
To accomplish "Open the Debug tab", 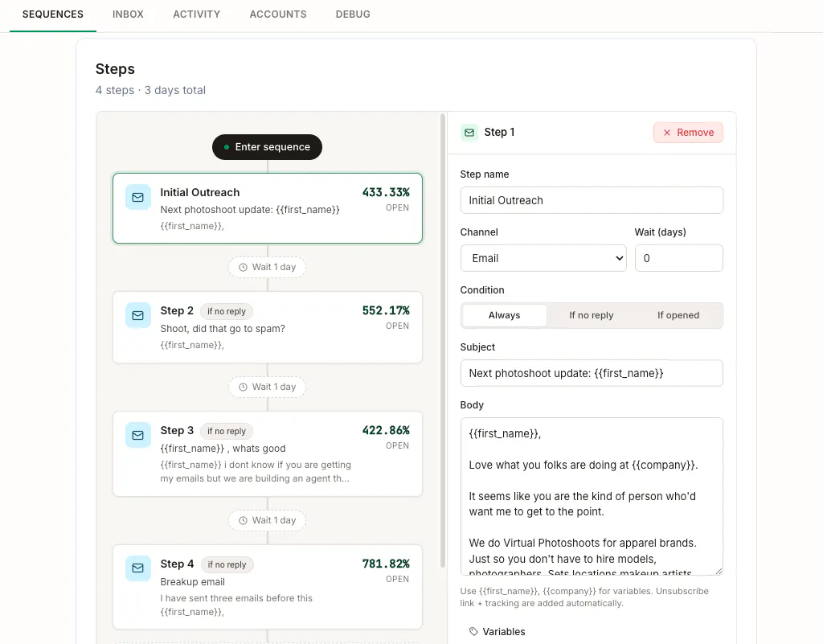I will click(x=353, y=14).
